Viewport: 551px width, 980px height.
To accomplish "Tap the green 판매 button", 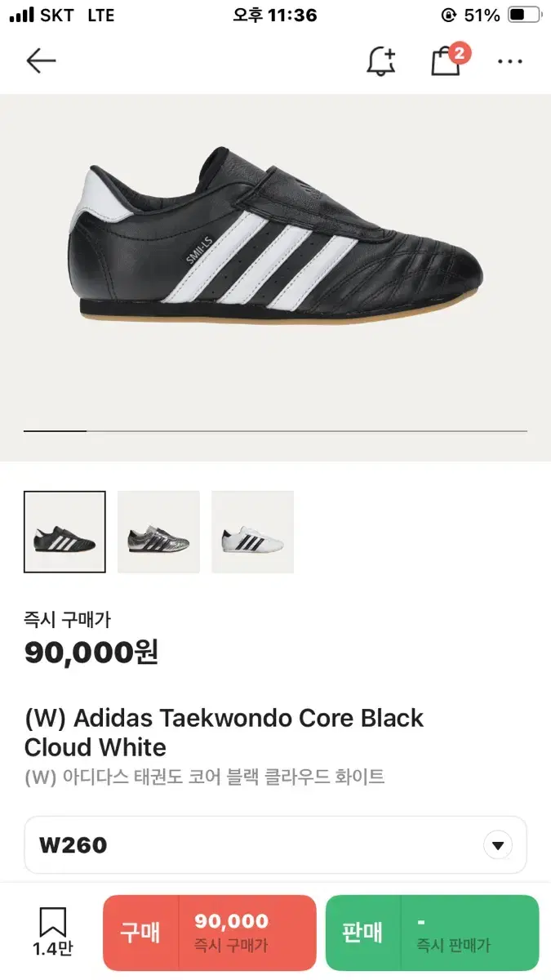I will coord(363,933).
